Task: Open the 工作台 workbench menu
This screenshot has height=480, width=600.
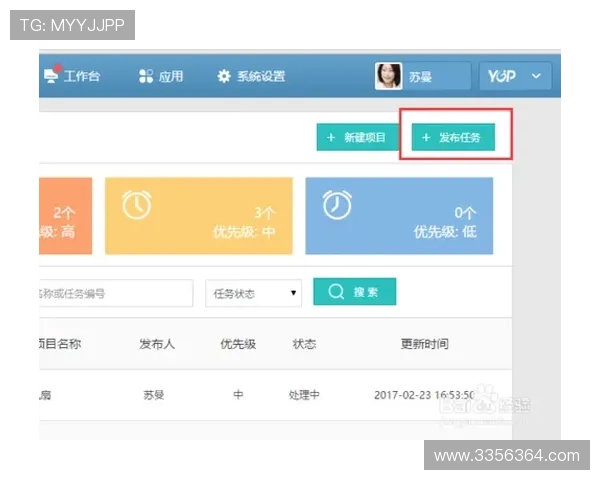Action: point(72,76)
